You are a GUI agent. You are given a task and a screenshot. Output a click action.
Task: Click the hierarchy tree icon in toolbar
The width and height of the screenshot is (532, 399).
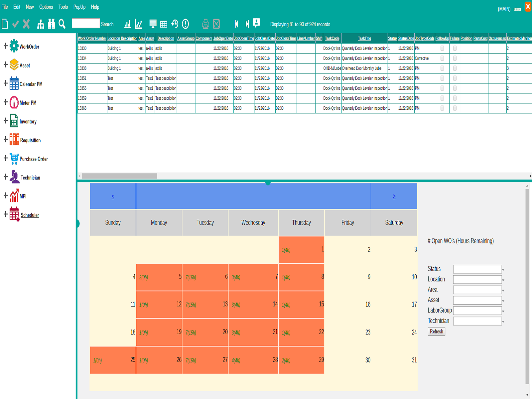(41, 24)
